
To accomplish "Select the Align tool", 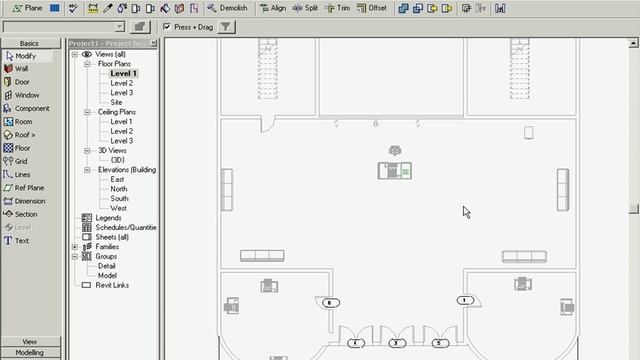I will tap(273, 8).
